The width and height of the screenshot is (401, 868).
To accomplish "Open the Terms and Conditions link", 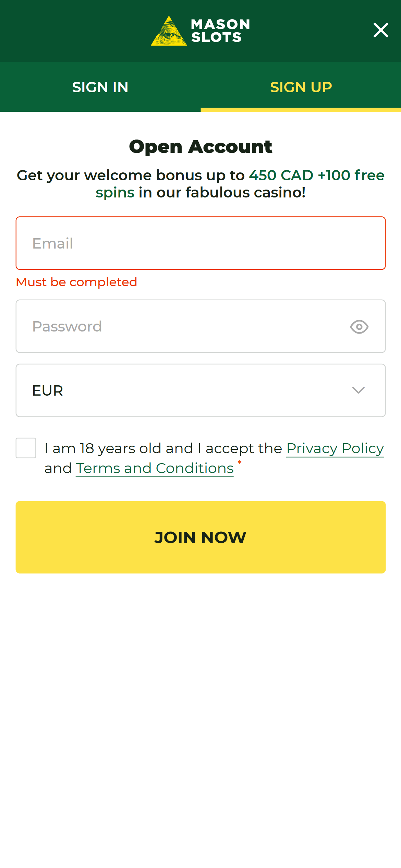I will (155, 468).
